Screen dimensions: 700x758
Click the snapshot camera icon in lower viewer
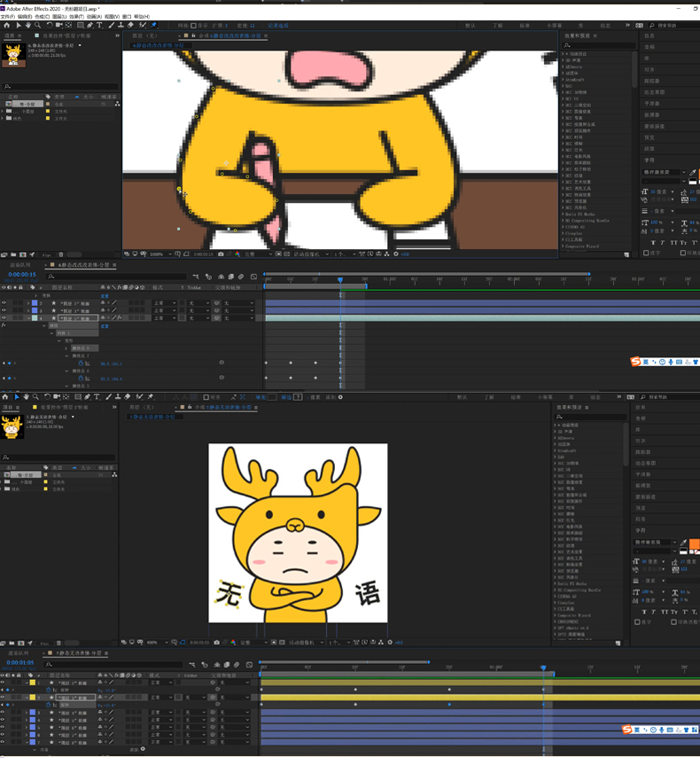pos(217,643)
